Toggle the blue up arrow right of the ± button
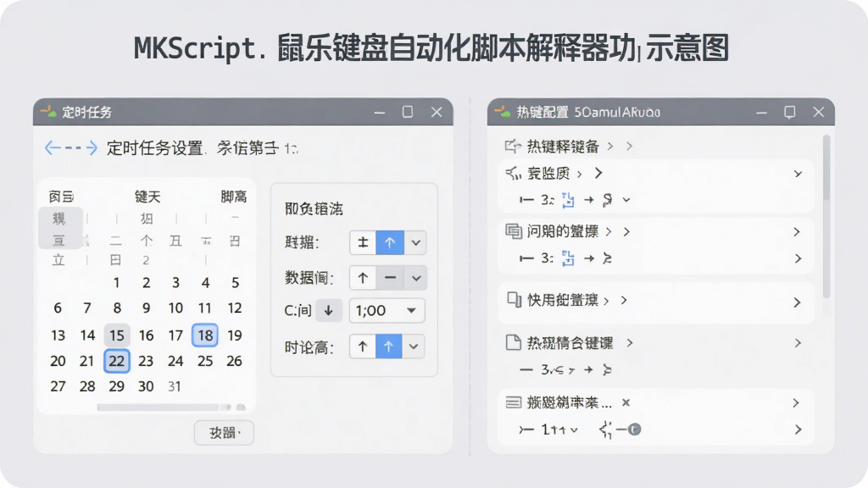This screenshot has width=868, height=488. (390, 242)
